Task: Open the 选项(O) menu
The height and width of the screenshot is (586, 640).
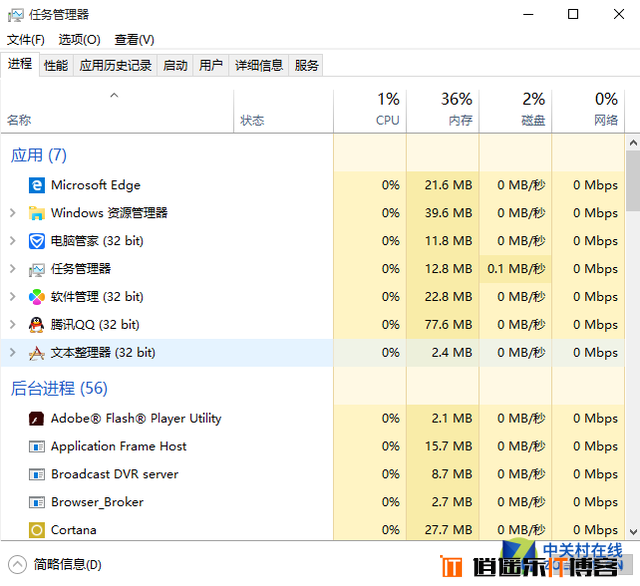Action: [79, 40]
